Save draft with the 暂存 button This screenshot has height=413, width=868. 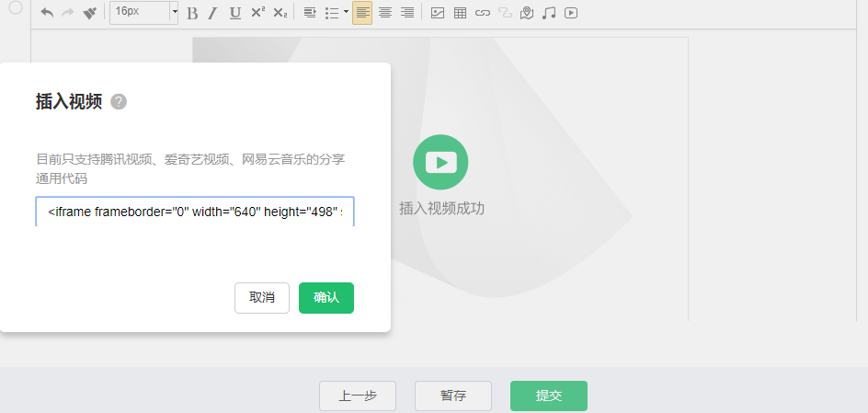(x=453, y=396)
